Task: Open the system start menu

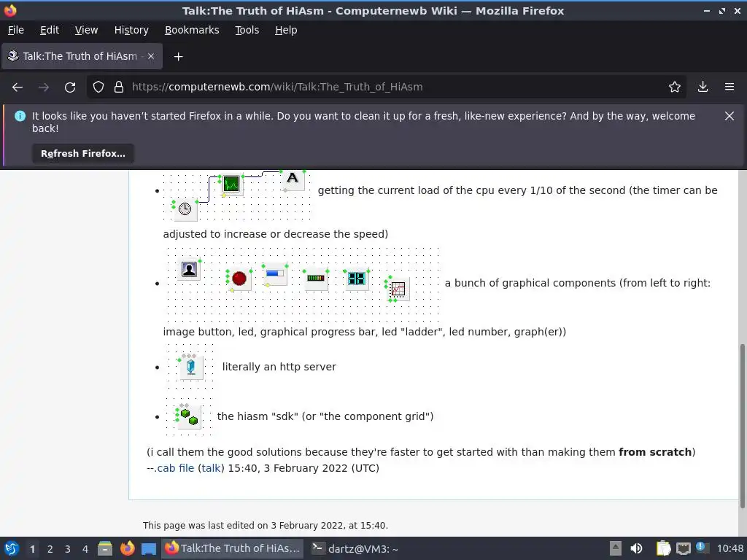Action: point(12,548)
